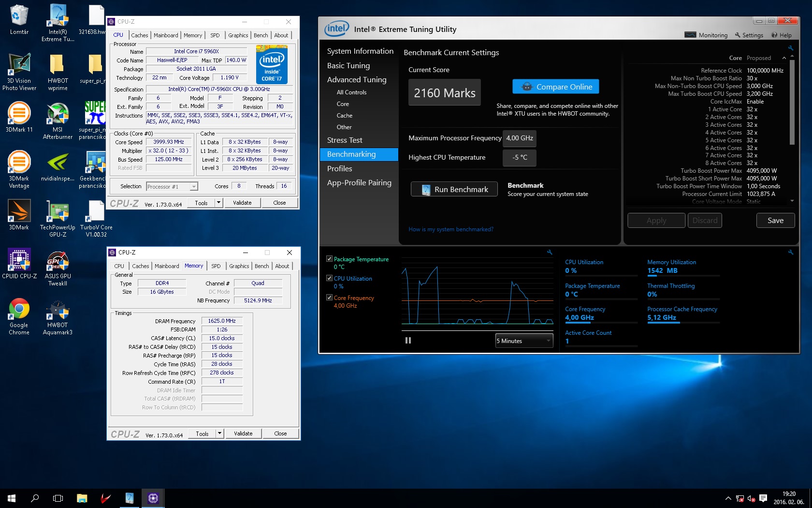Open Windows Start menu

pyautogui.click(x=12, y=498)
